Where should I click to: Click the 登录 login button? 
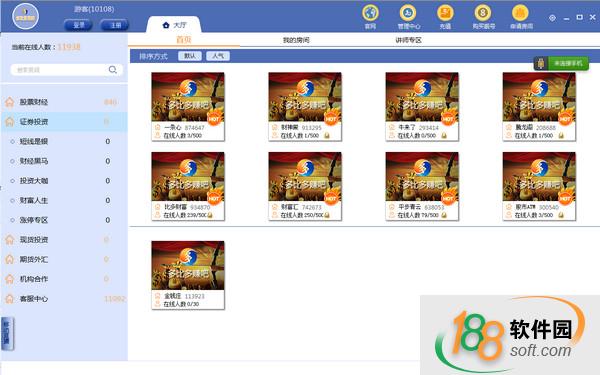[x=78, y=25]
